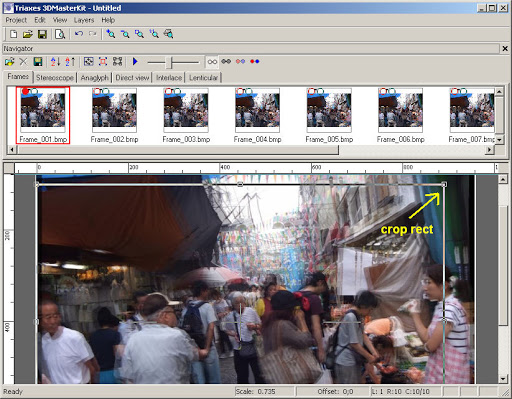Zoom to selection rectangle magnifier icon
Viewport: 512px width, 399px height.
(x=139, y=34)
